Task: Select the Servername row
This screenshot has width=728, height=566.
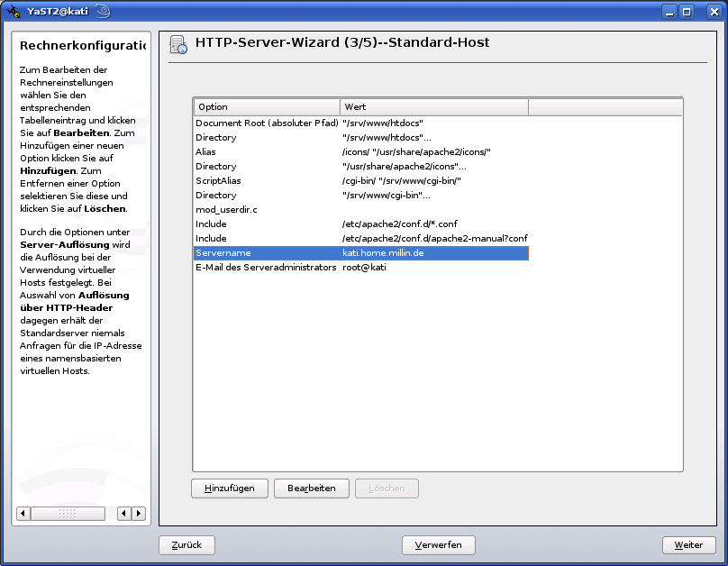Action: coord(360,253)
